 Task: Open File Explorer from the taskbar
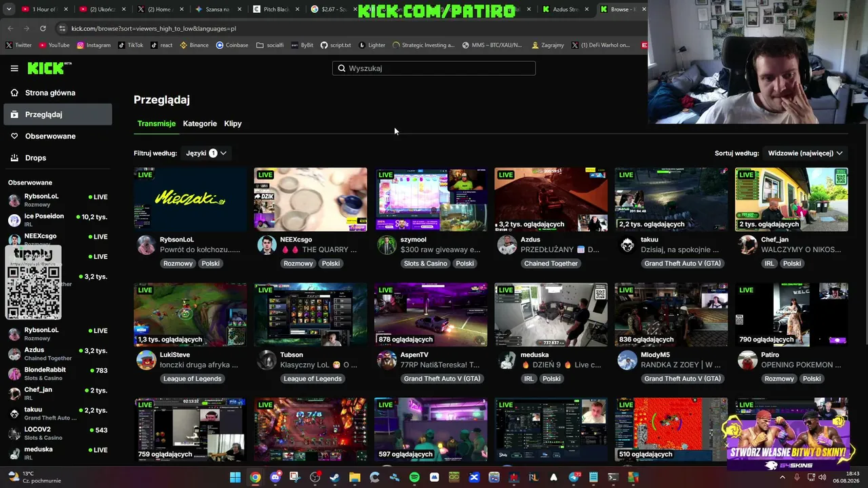click(x=355, y=477)
